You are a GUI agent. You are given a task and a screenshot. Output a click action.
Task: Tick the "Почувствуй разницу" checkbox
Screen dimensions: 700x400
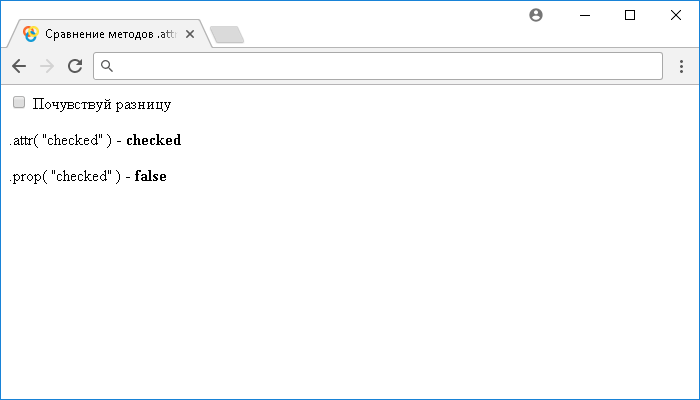pyautogui.click(x=19, y=102)
